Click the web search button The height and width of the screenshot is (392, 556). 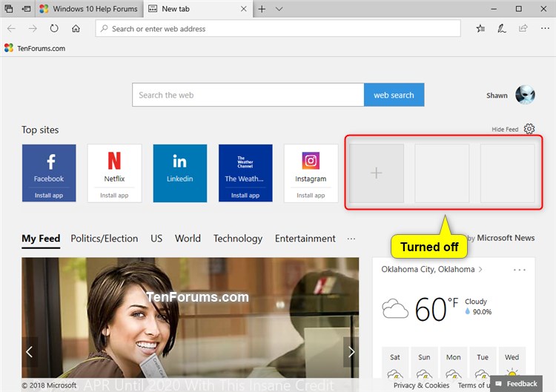(x=394, y=95)
